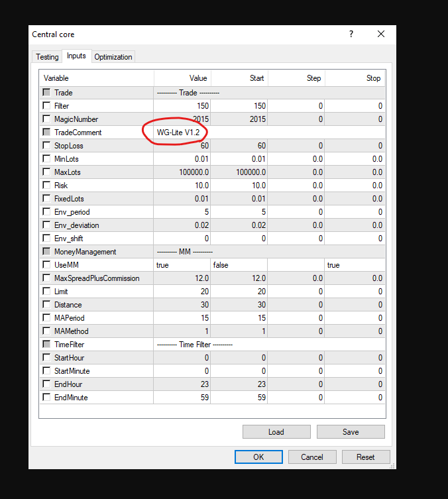
Task: Confirm with the OK button
Action: click(258, 457)
